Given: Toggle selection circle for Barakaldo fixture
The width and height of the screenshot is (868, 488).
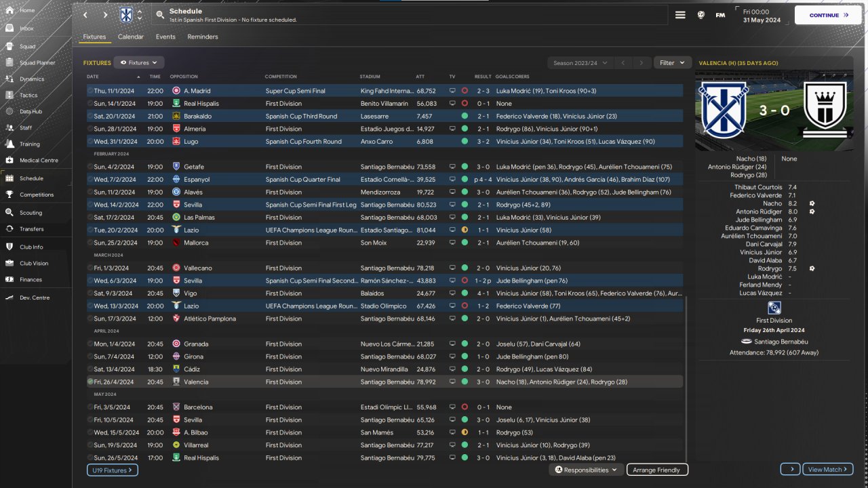Looking at the screenshot, I should (90, 116).
